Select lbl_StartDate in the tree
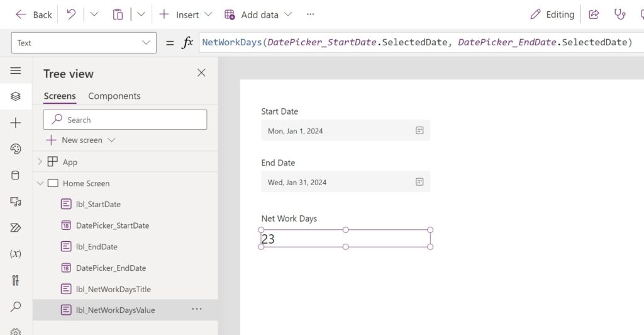Screen dimensions: 644x335 pos(98,204)
